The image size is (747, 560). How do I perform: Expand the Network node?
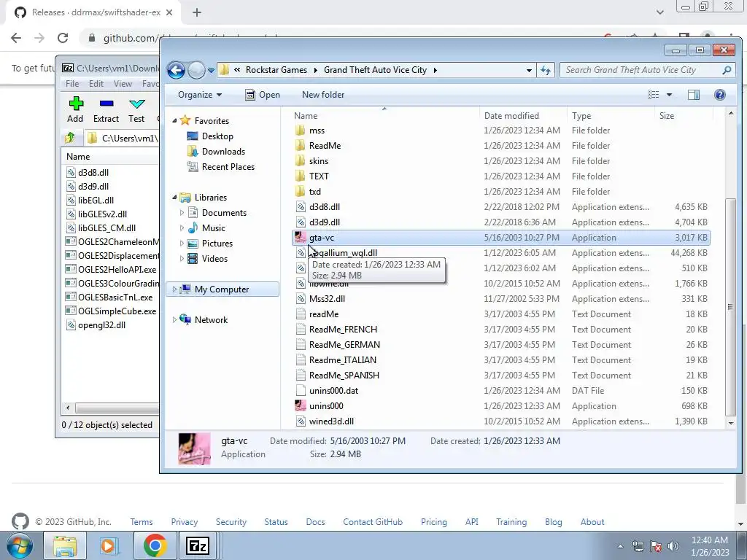coord(174,319)
